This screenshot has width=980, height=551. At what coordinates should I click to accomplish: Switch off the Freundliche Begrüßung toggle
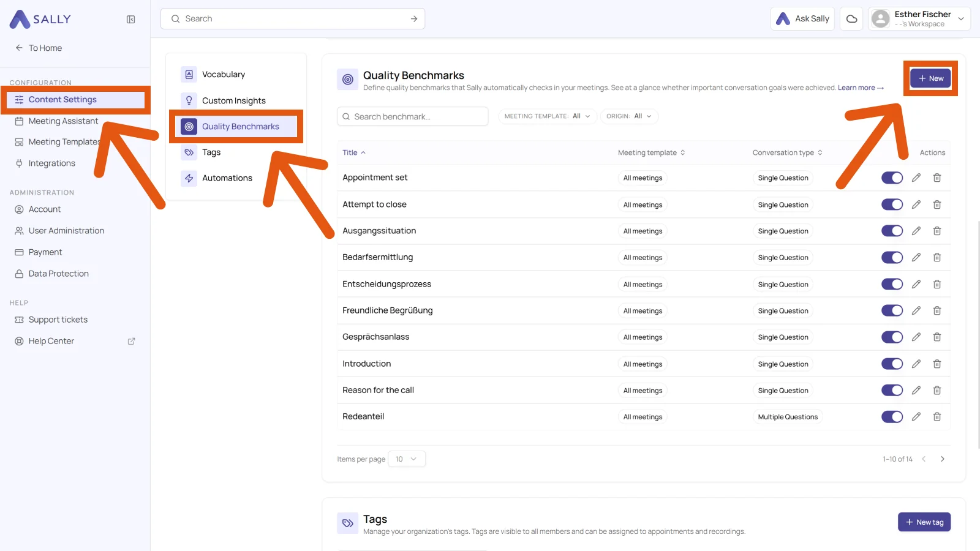coord(892,310)
